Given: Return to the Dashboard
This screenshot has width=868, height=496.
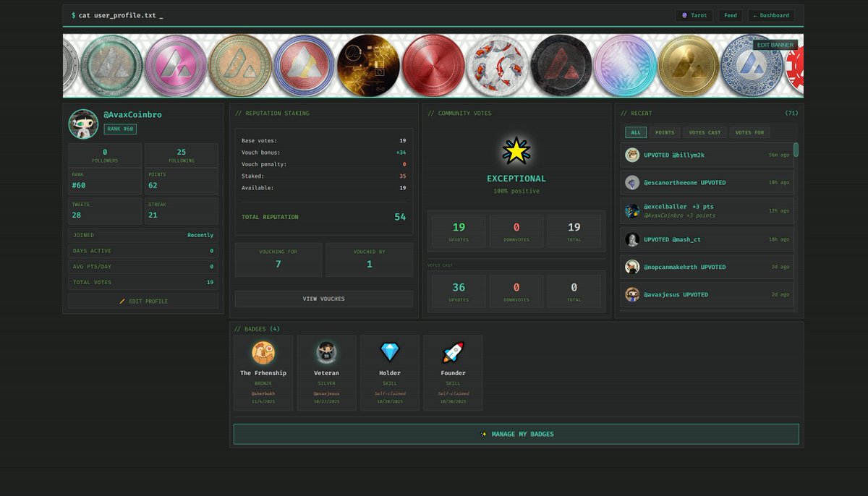Looking at the screenshot, I should [771, 15].
